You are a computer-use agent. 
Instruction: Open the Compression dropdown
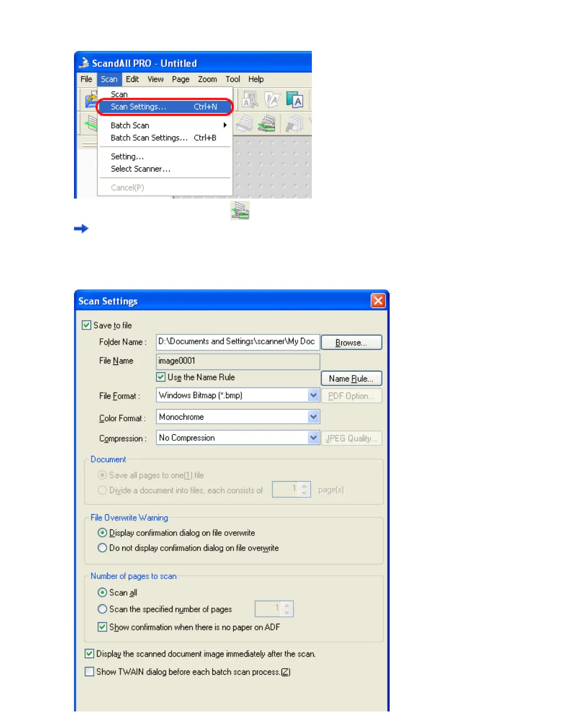coord(313,438)
